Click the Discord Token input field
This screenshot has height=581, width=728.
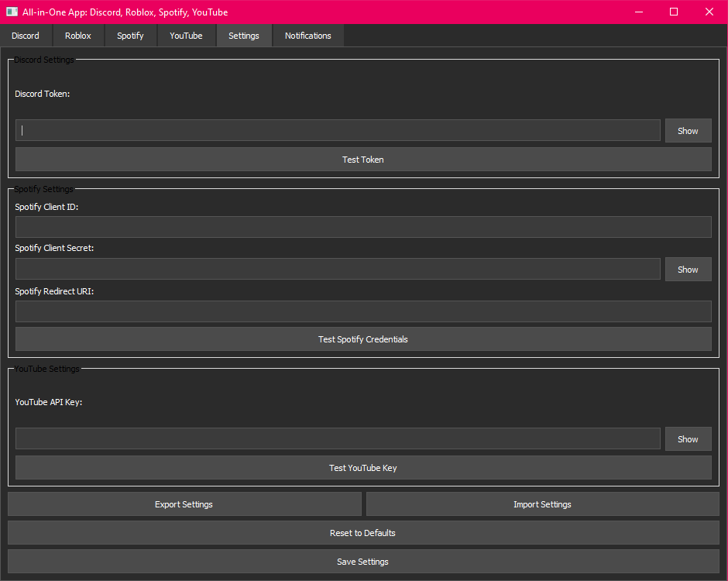tap(338, 130)
